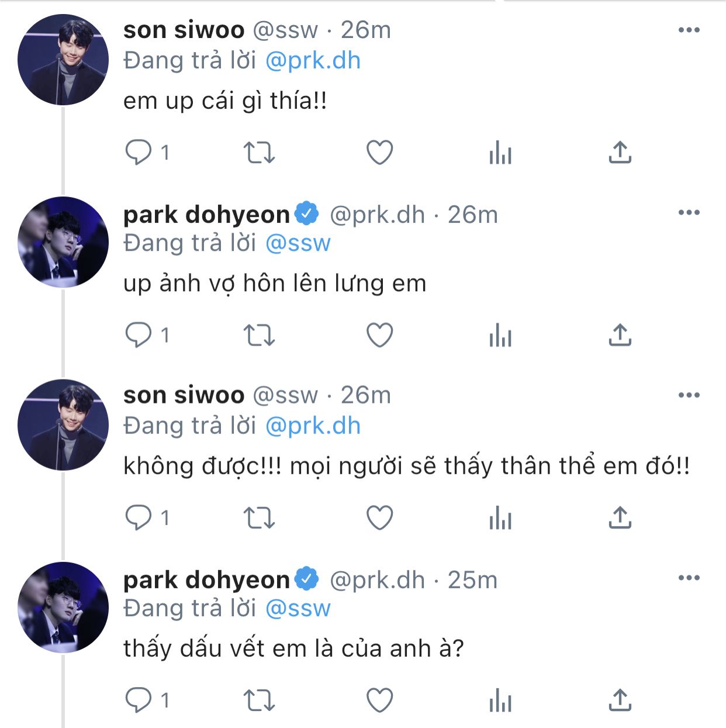Open park dohyeon's avatar on the 25m tweet
Image resolution: width=726 pixels, height=728 pixels.
pos(63,608)
